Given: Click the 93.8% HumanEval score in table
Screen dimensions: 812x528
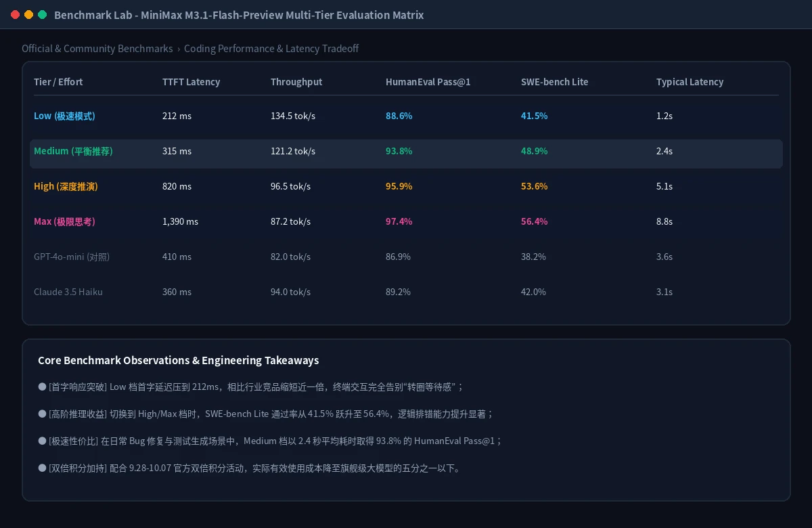Looking at the screenshot, I should click(399, 151).
